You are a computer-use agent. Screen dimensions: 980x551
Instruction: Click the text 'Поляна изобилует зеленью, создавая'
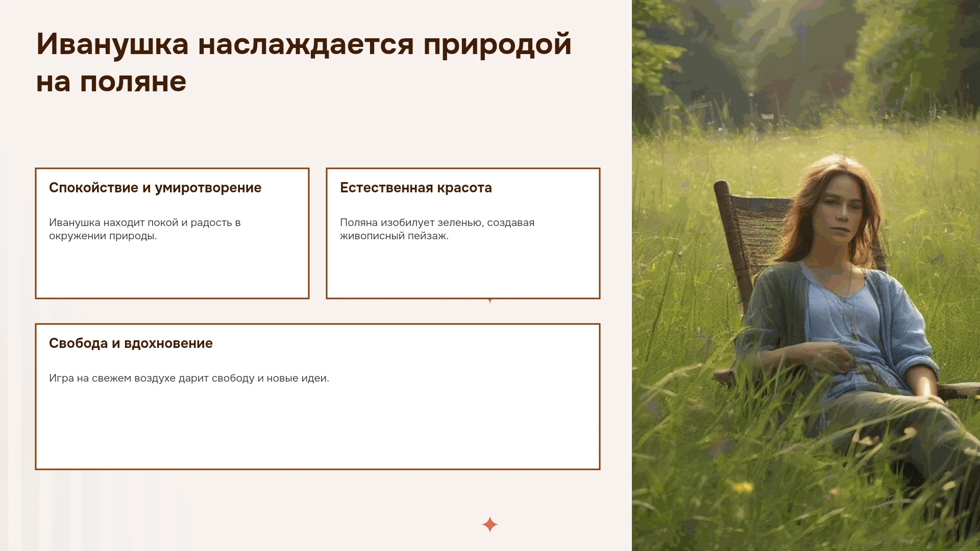click(x=437, y=222)
